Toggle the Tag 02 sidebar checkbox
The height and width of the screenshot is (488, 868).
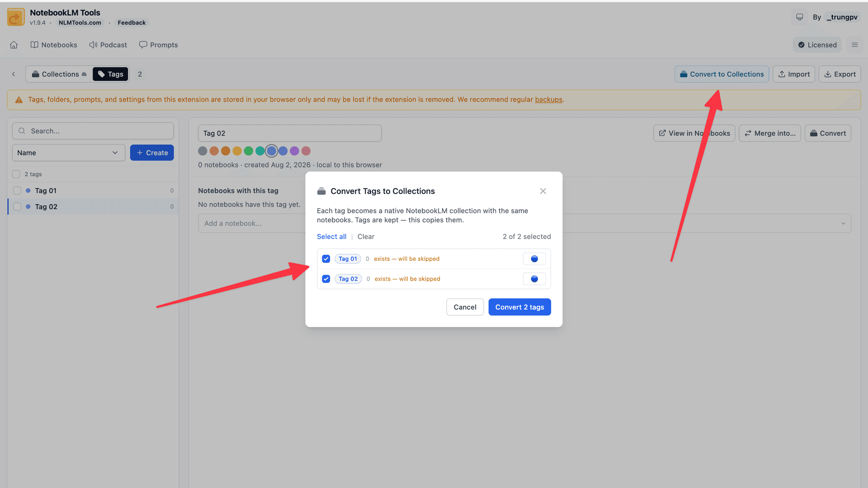point(17,206)
